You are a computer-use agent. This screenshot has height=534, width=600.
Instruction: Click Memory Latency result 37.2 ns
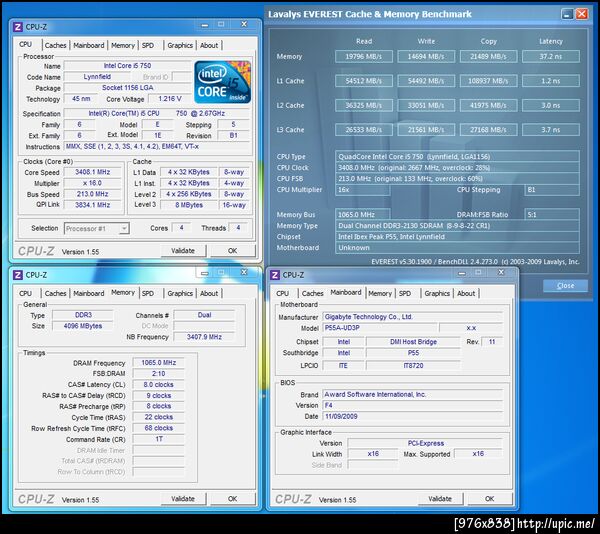[x=551, y=57]
